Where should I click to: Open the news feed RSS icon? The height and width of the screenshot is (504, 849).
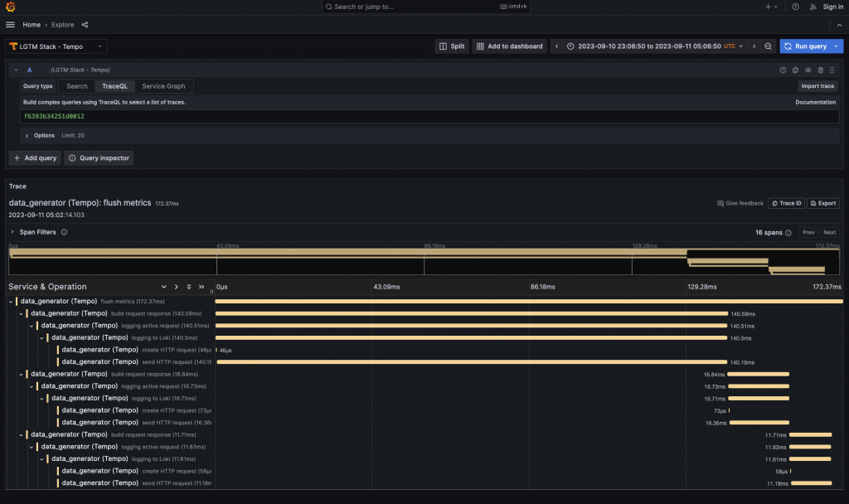pos(813,7)
